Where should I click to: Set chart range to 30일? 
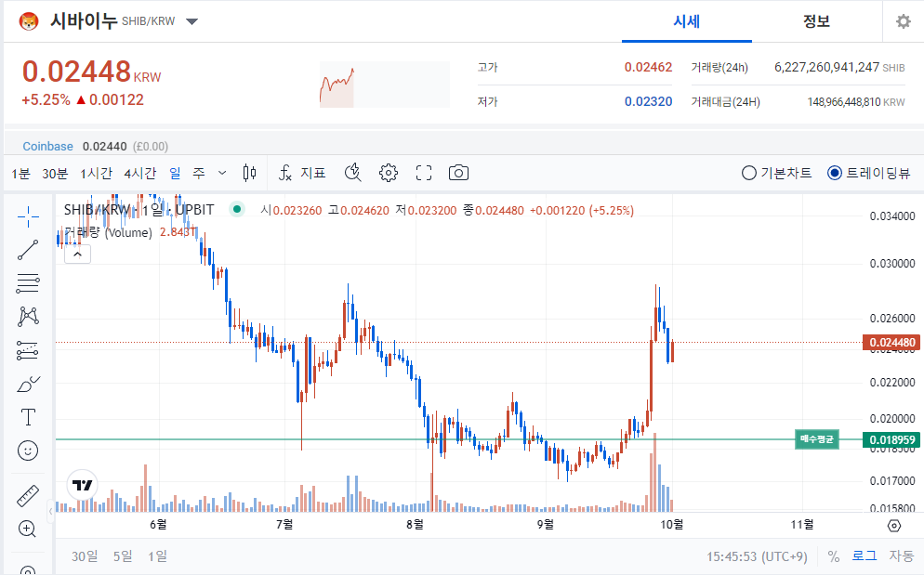[85, 556]
